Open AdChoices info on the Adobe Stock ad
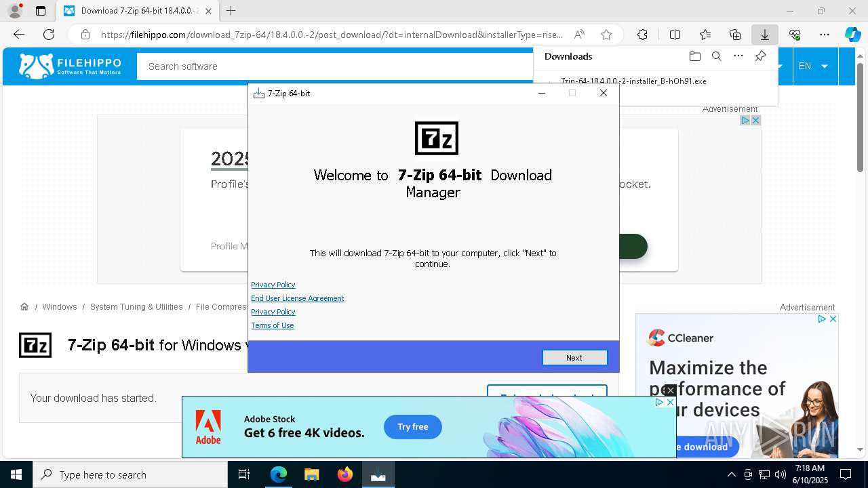The width and height of the screenshot is (868, 488). click(659, 403)
